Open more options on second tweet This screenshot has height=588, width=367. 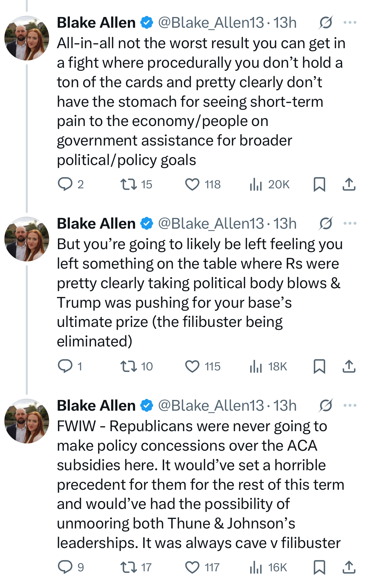coord(350,224)
